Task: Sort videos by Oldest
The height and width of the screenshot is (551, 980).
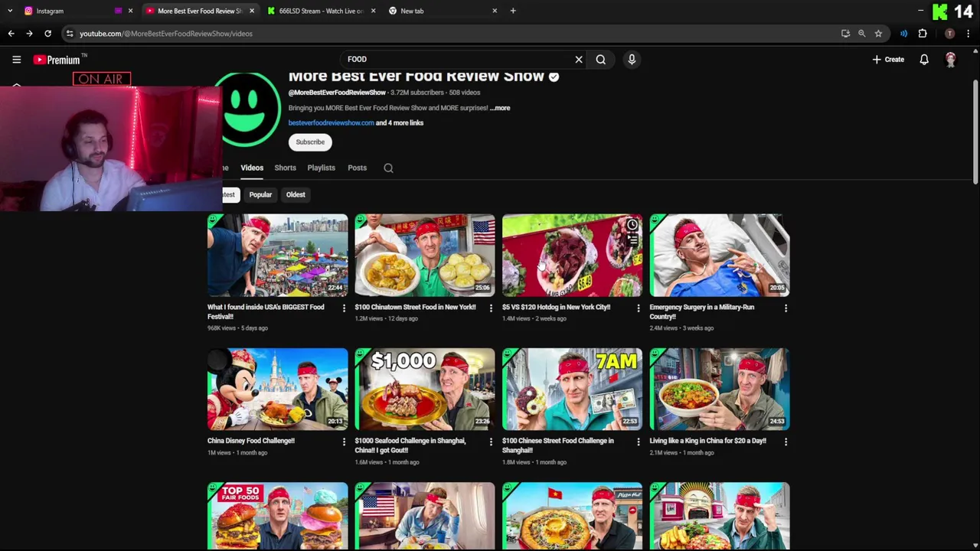Action: pyautogui.click(x=296, y=194)
